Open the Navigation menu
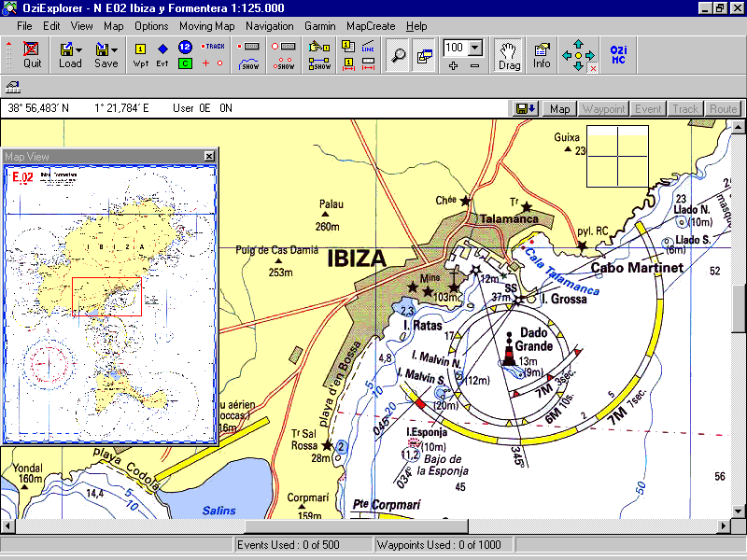 270,26
